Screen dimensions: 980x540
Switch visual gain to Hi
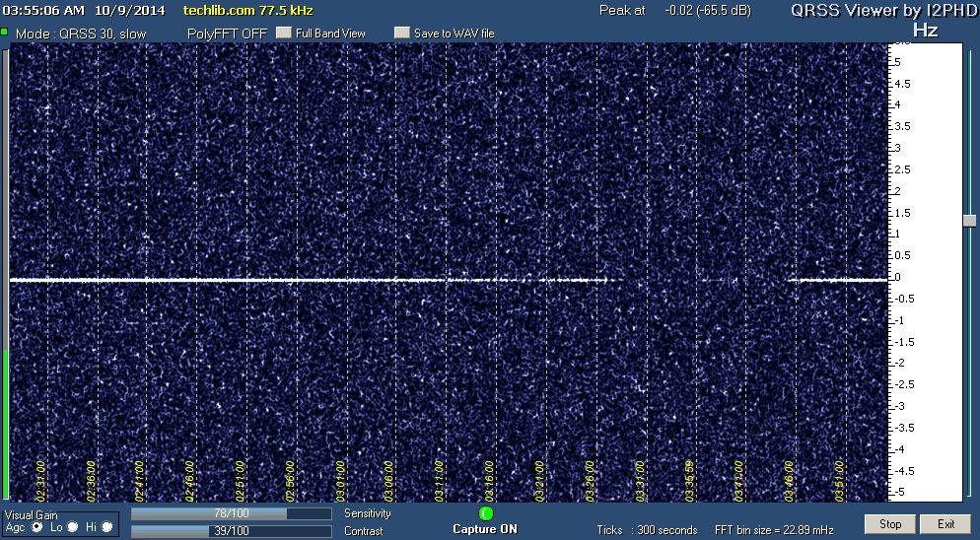click(x=106, y=527)
